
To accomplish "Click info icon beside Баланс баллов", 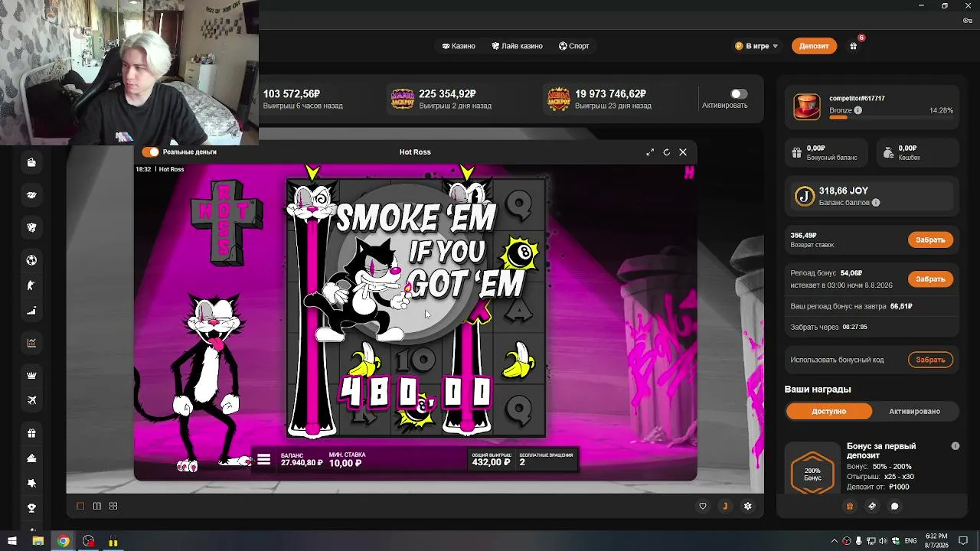I will coord(876,203).
